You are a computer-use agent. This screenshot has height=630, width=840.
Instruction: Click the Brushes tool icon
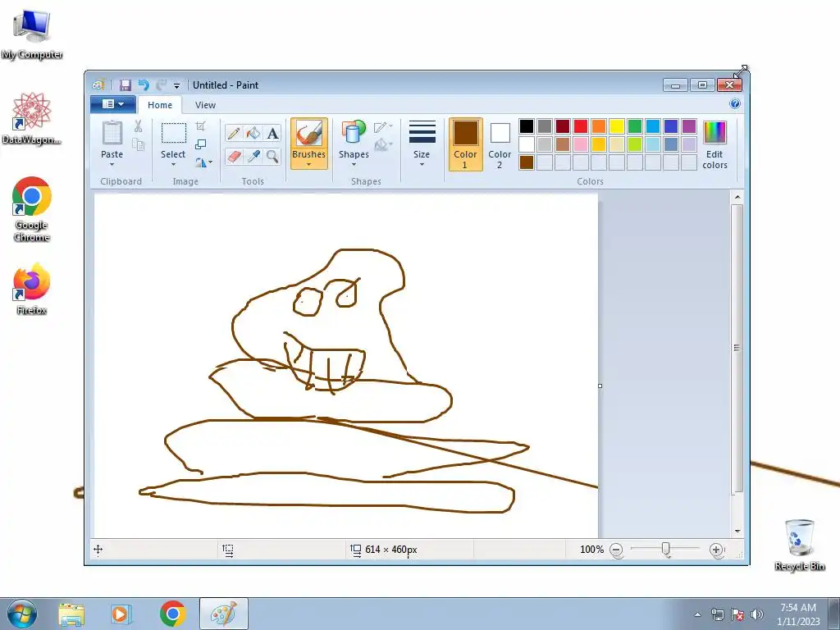tap(309, 133)
